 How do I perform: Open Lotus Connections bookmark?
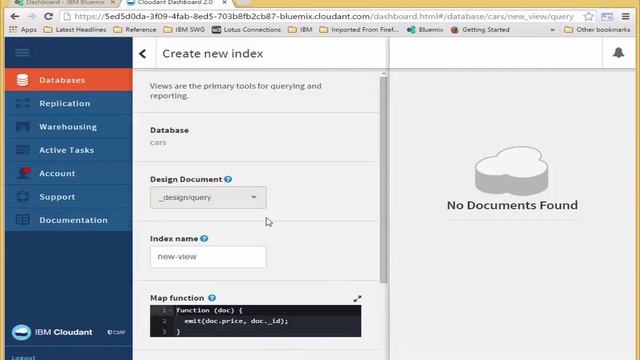247,30
